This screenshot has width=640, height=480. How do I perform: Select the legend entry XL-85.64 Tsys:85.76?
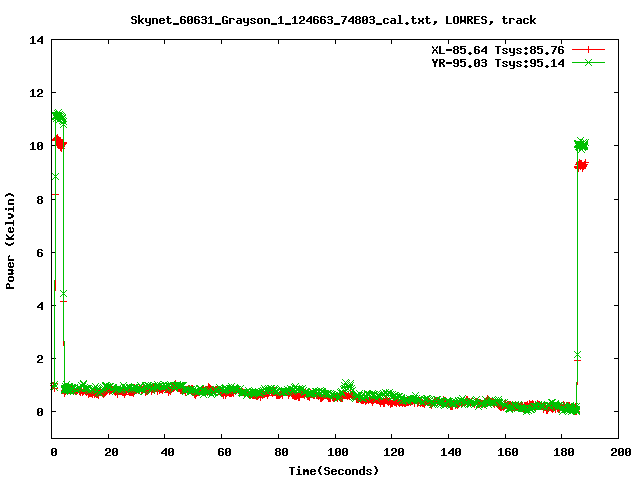coord(498,50)
